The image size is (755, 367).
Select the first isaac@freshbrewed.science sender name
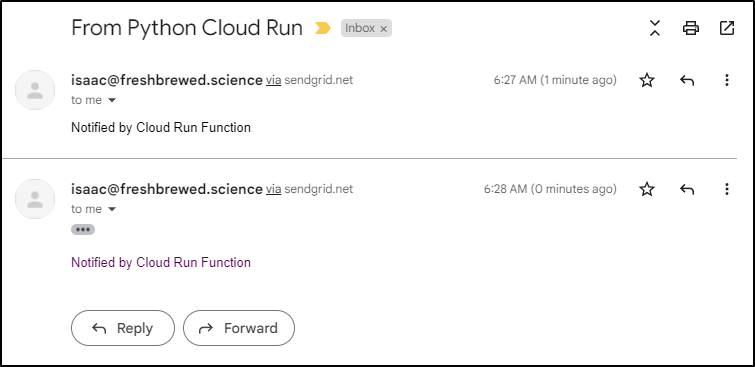167,80
